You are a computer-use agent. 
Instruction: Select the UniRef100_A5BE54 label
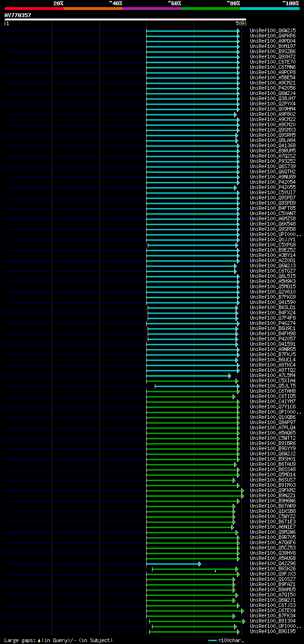(273, 78)
